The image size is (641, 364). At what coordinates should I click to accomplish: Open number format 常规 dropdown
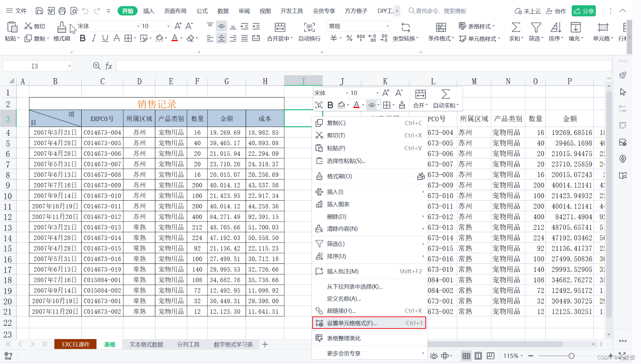tap(387, 26)
